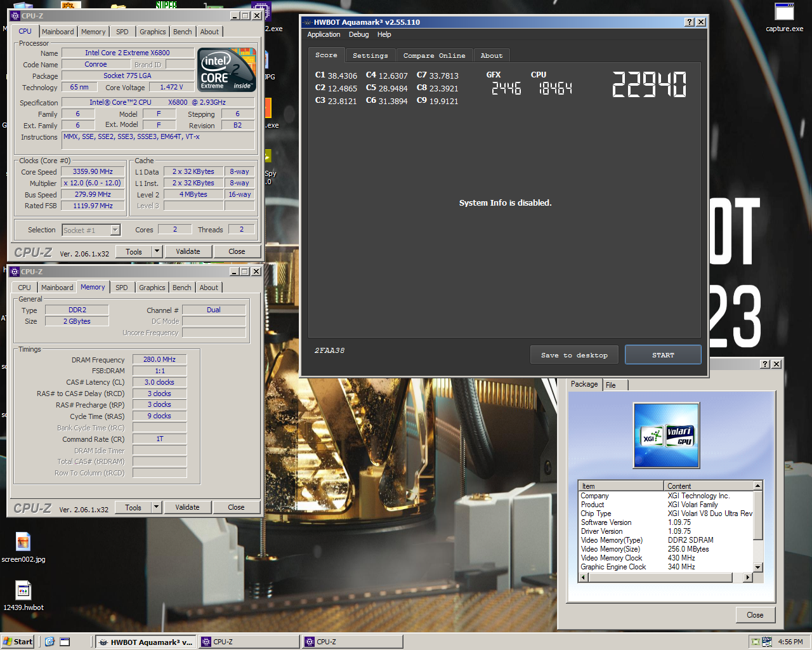Activate the first CPU-Z taskbar button
This screenshot has width=812, height=650.
pyautogui.click(x=249, y=642)
